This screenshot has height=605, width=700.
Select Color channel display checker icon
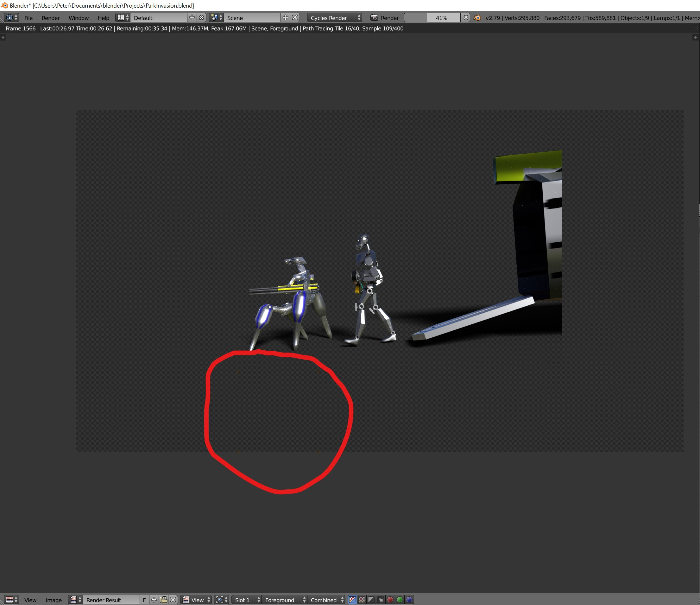[362, 600]
